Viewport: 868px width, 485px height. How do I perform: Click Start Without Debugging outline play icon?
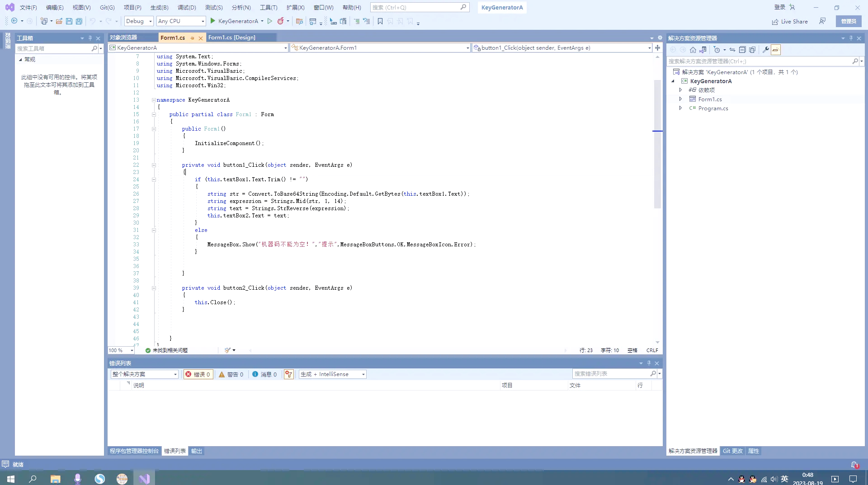(x=270, y=21)
